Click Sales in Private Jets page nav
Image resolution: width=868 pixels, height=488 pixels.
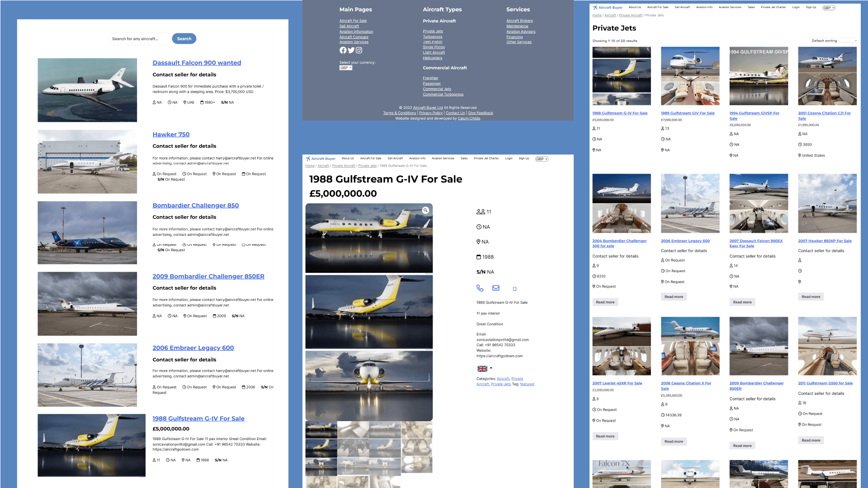tap(751, 7)
